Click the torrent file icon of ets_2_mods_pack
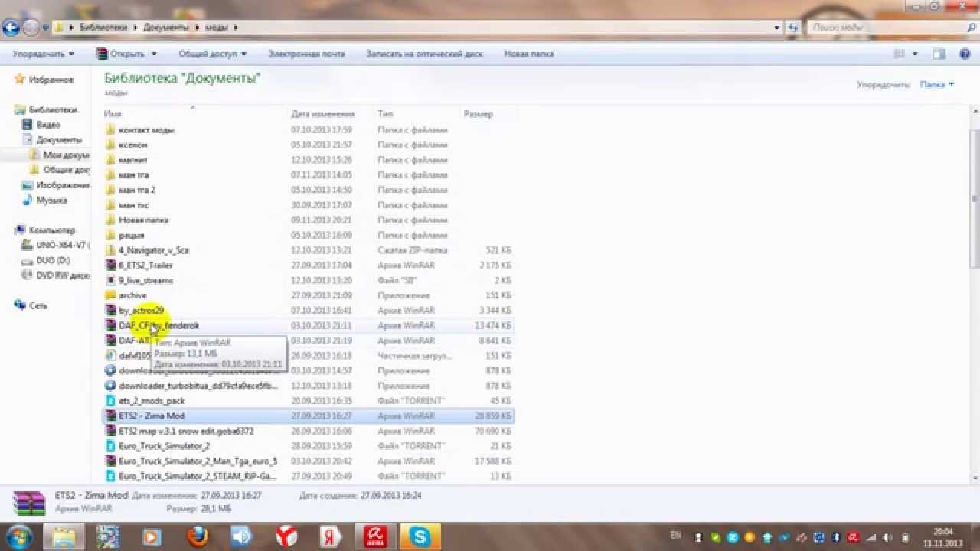Screen dimensions: 980x551 pyautogui.click(x=110, y=400)
